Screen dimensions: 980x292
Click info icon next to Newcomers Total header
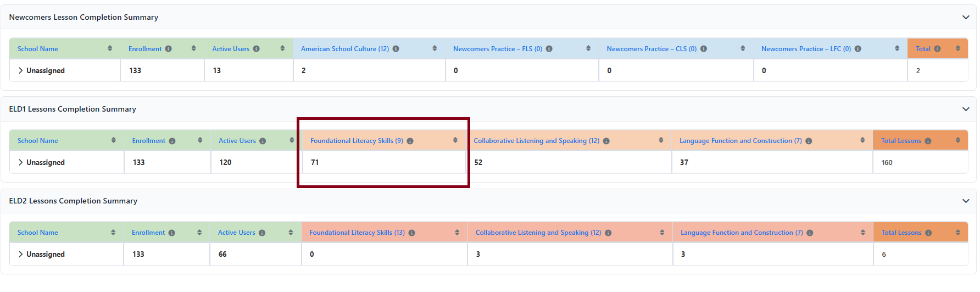938,49
